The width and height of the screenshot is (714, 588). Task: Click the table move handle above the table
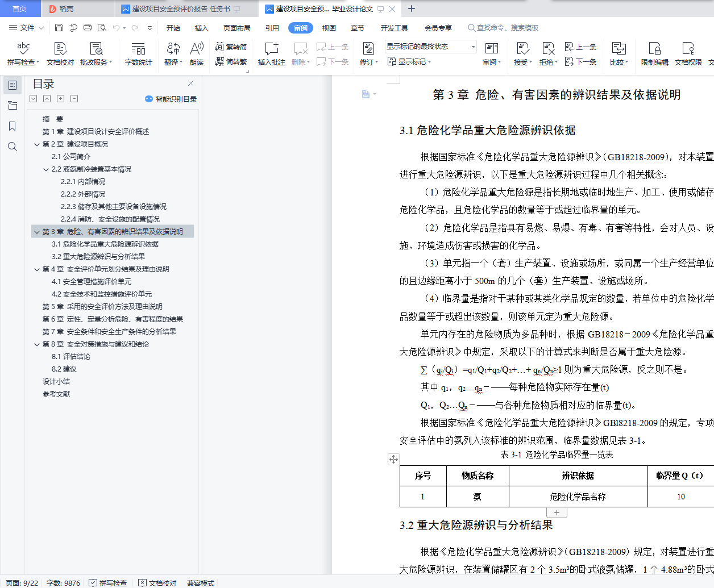(x=393, y=459)
